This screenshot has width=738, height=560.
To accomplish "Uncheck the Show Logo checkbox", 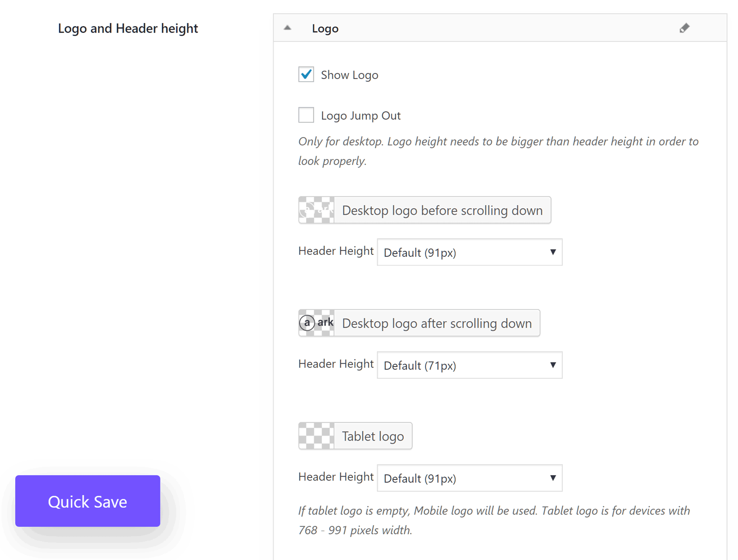I will [x=306, y=75].
